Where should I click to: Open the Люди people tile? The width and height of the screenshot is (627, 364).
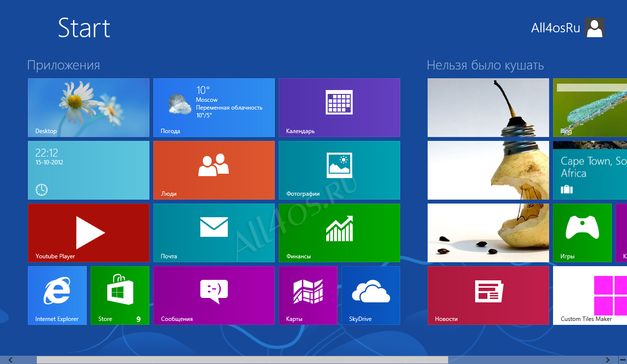pyautogui.click(x=214, y=170)
